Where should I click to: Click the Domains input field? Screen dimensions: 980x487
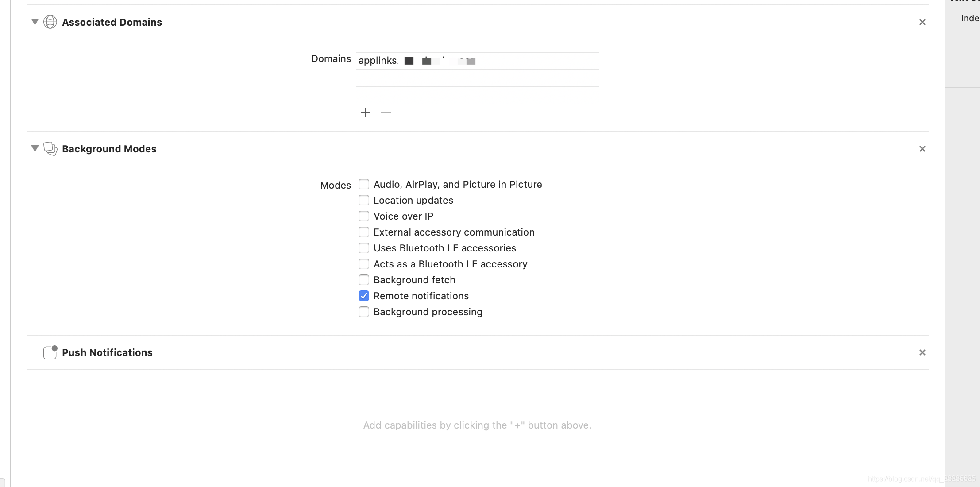coord(477,61)
